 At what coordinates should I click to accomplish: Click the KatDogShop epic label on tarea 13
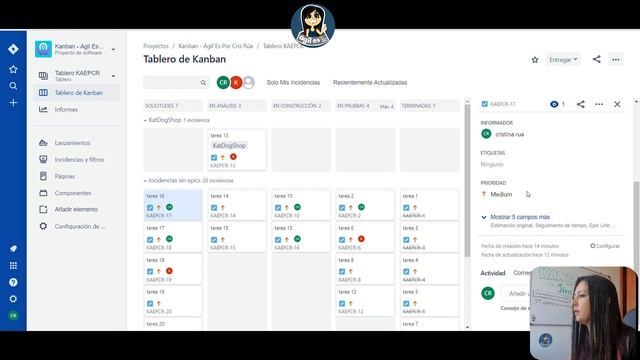pyautogui.click(x=229, y=145)
